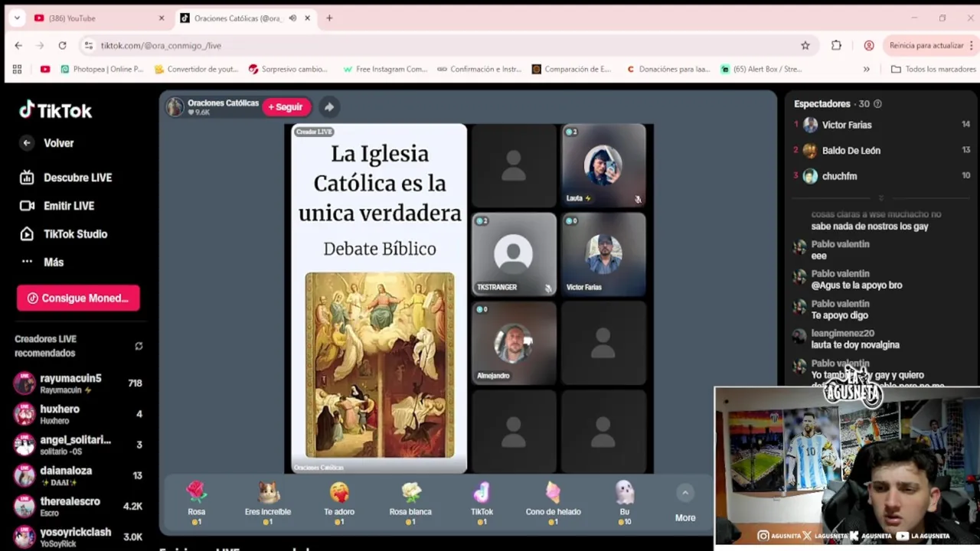Open Todos los marcadores folder
The width and height of the screenshot is (980, 551).
933,70
